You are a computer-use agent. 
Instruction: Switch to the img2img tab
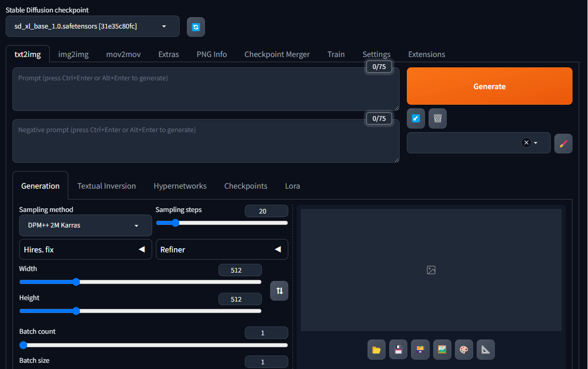point(73,54)
